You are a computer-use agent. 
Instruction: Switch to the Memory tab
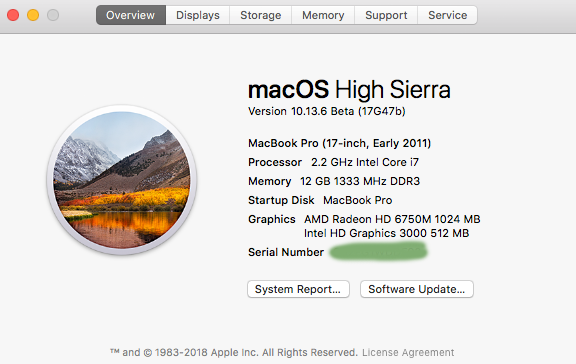[x=323, y=15]
